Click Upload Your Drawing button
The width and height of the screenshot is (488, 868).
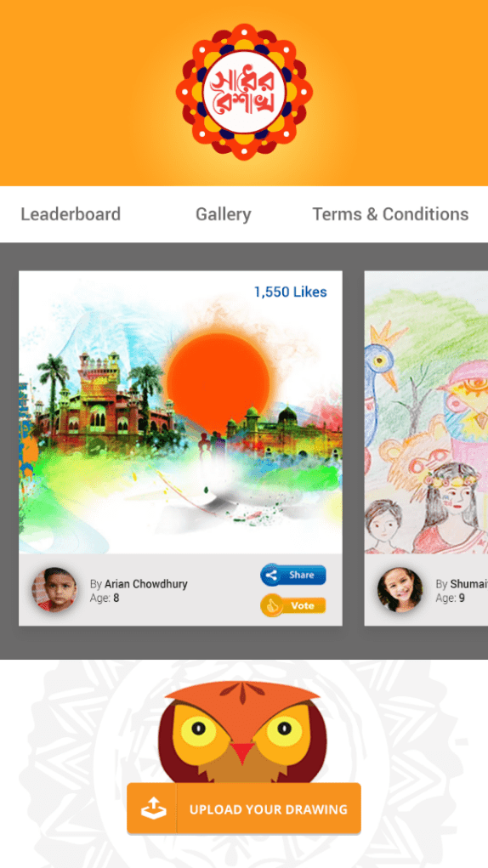pyautogui.click(x=243, y=808)
